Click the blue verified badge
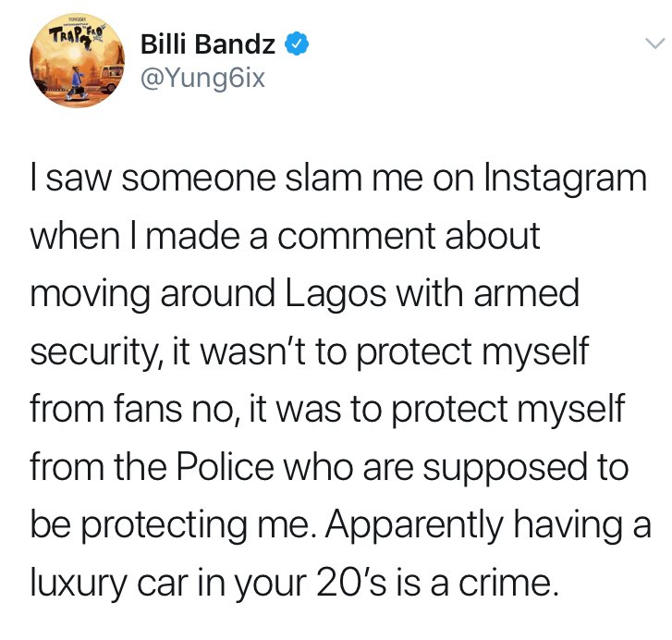672x640 pixels. (298, 43)
